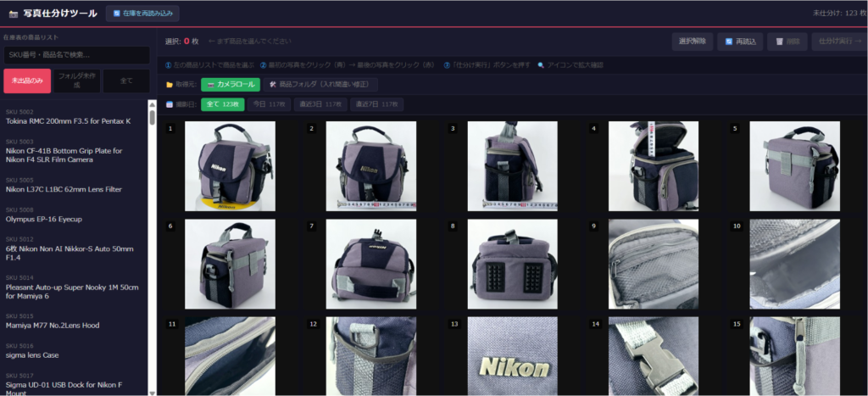This screenshot has width=868, height=396.
Task: Filter photos by 今日 117枚
Action: coord(269,104)
